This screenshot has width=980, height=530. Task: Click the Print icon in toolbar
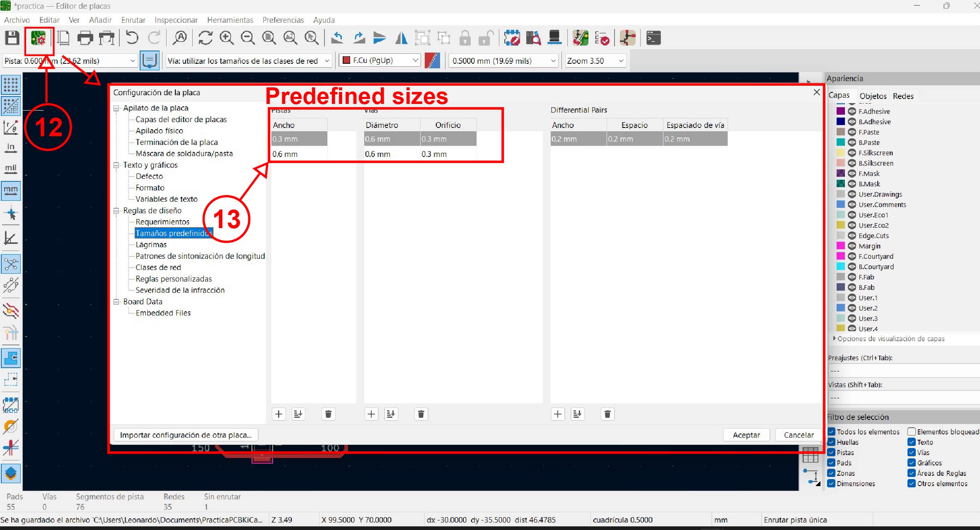[x=85, y=38]
